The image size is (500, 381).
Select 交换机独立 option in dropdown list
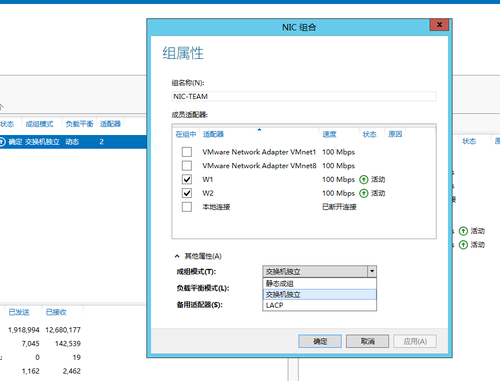(x=319, y=294)
